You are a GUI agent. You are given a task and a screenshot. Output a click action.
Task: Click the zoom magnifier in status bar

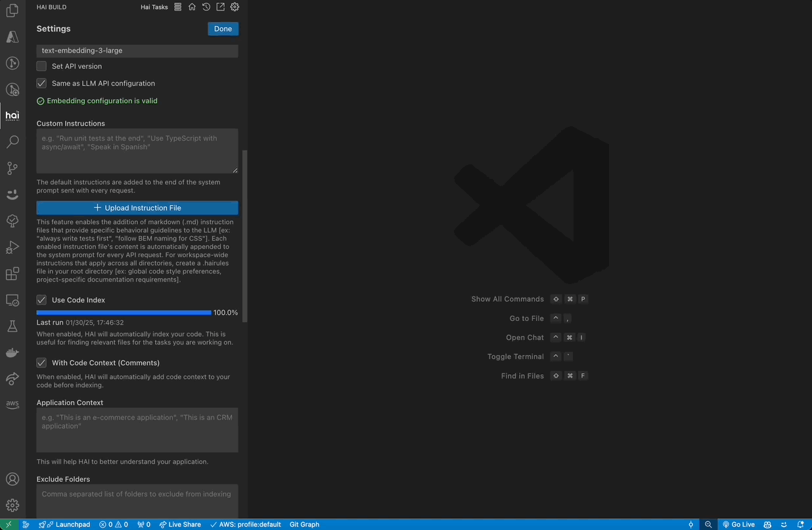click(708, 525)
